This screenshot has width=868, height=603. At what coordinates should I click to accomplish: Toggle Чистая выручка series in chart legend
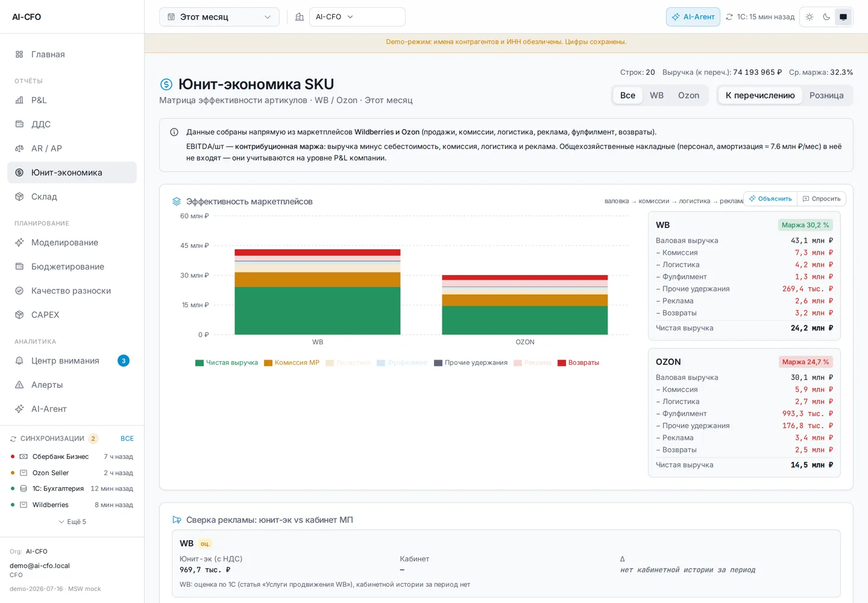click(x=227, y=363)
